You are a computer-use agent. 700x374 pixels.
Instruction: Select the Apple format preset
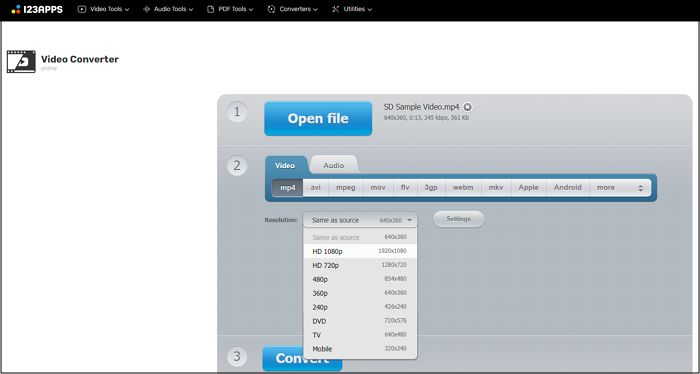pos(529,187)
